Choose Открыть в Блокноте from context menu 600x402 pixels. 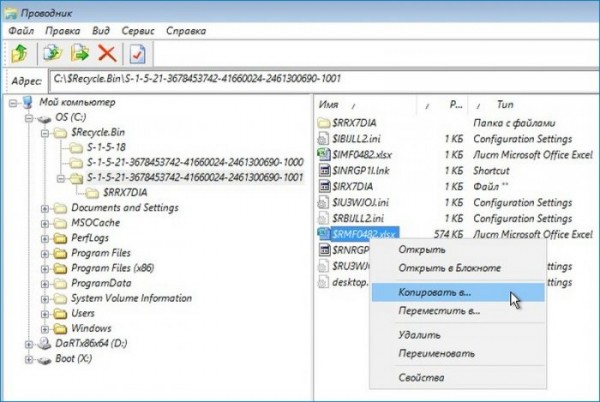click(x=458, y=268)
